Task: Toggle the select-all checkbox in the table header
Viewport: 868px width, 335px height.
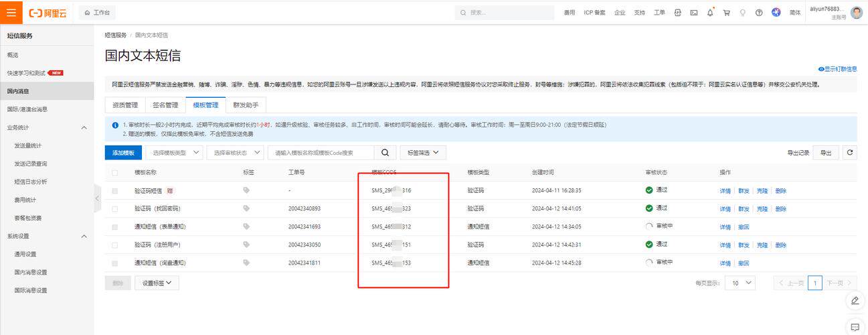Action: tap(115, 173)
